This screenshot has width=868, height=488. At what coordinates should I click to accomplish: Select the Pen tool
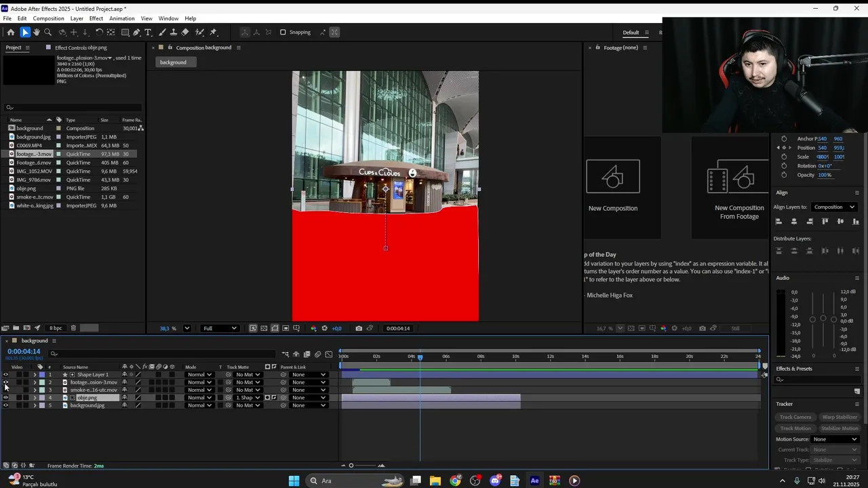137,32
